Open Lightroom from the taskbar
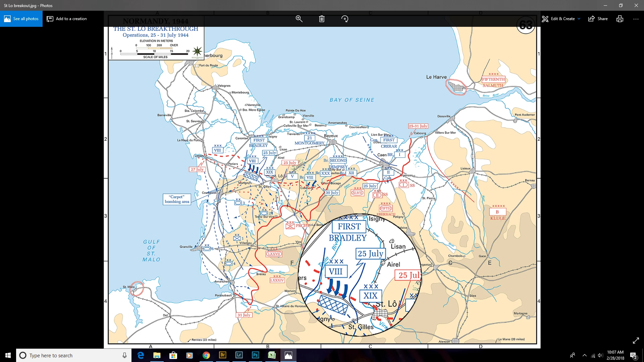The image size is (644, 362). coord(239,355)
